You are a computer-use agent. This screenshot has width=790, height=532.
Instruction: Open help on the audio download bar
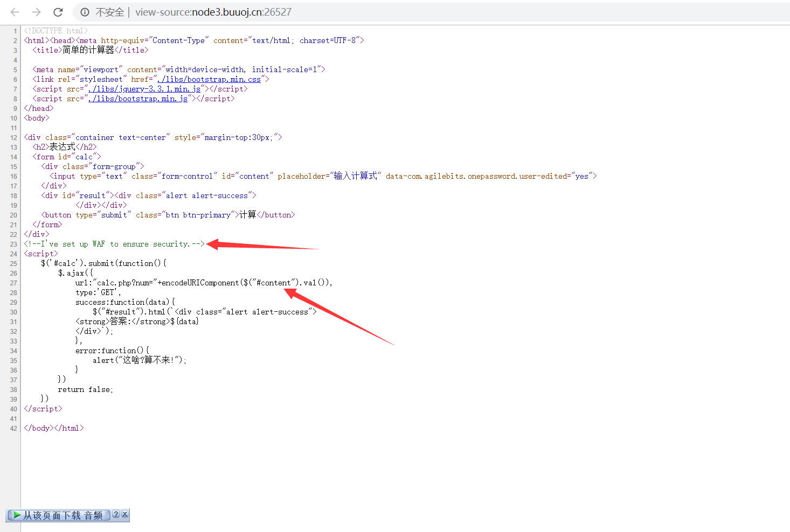(x=116, y=514)
